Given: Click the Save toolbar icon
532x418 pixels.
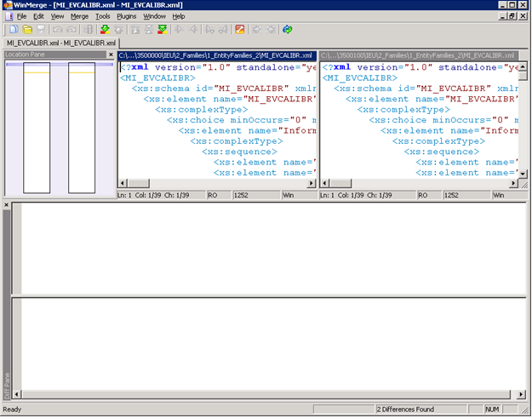Looking at the screenshot, I should (x=41, y=30).
